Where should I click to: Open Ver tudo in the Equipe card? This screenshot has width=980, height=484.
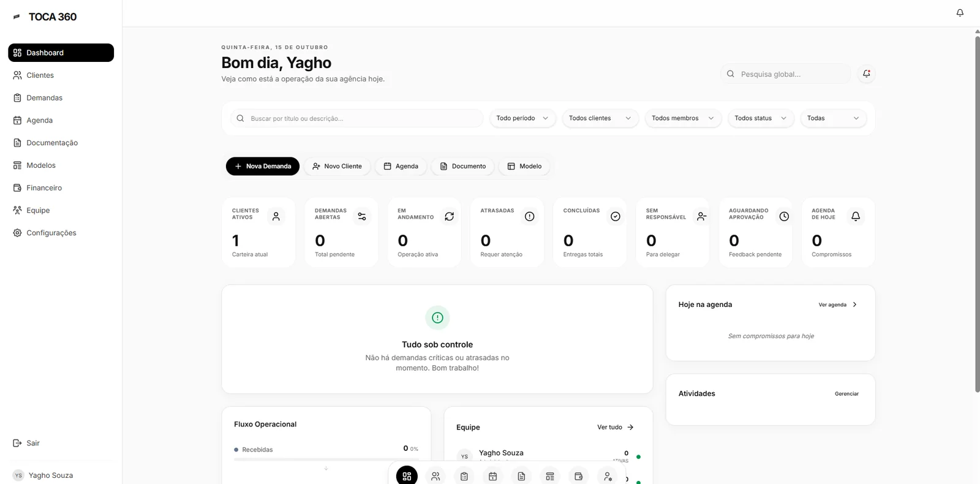pyautogui.click(x=616, y=427)
